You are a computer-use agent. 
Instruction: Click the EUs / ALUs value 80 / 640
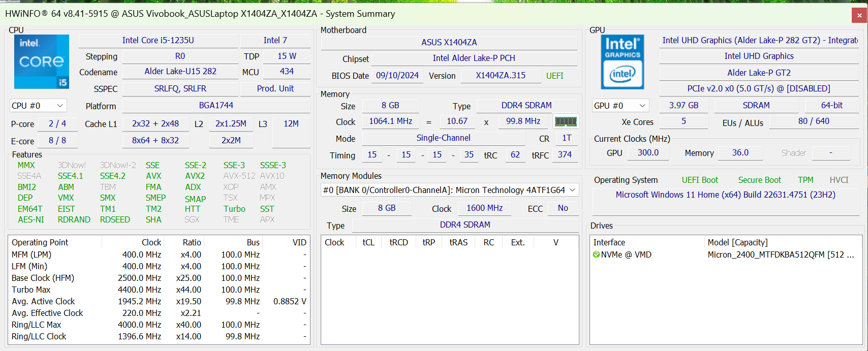(814, 121)
